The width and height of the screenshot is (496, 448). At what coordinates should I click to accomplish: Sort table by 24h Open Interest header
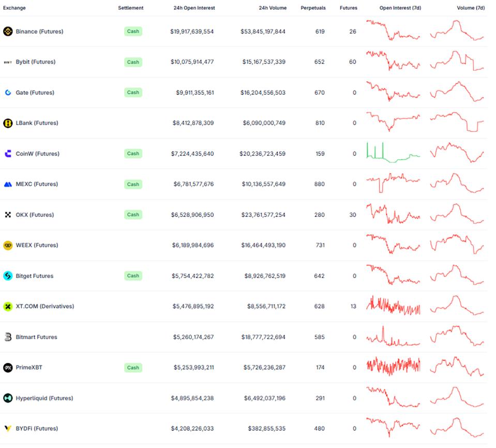click(x=194, y=8)
